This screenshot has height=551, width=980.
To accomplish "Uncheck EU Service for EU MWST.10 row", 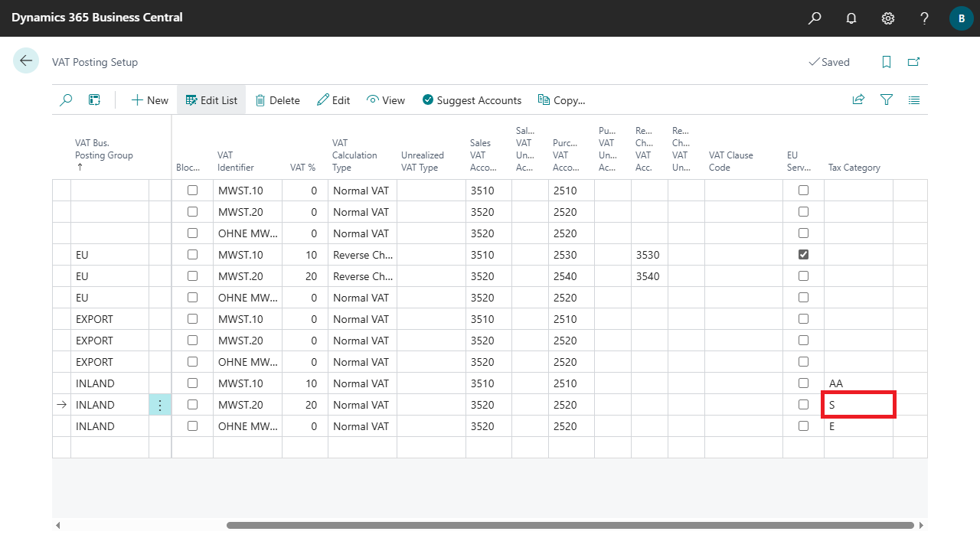I will click(803, 255).
